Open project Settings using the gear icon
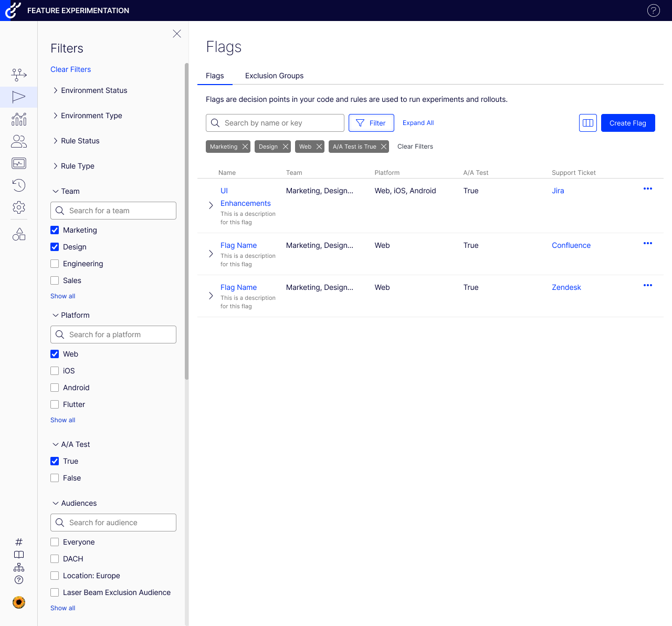The image size is (672, 626). click(19, 207)
